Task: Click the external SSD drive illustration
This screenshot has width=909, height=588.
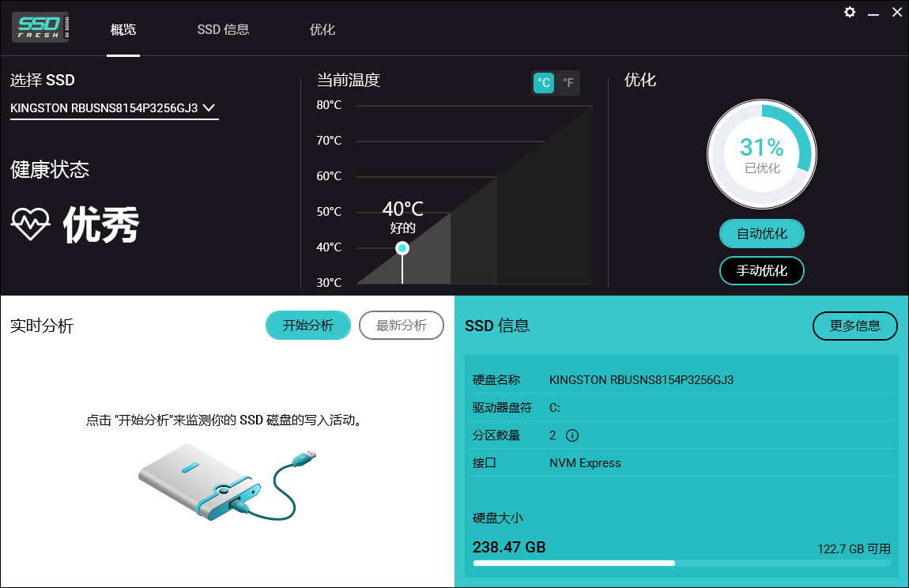Action: [x=227, y=482]
